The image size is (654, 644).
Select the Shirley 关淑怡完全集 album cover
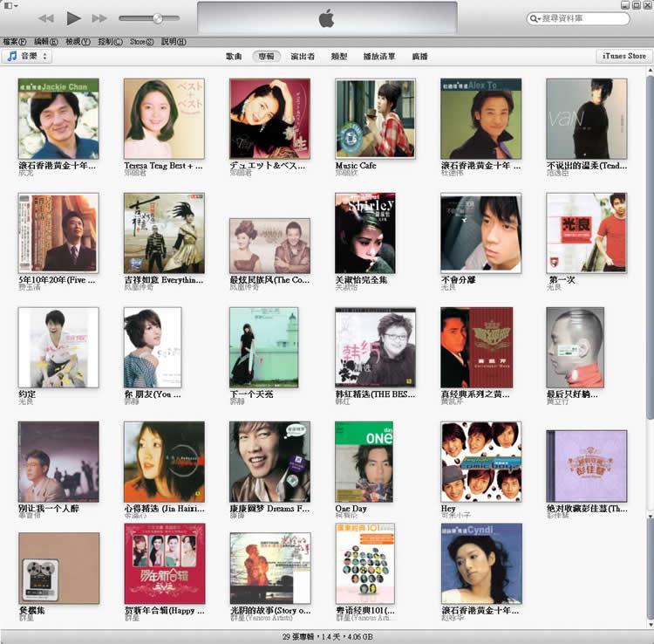(365, 233)
